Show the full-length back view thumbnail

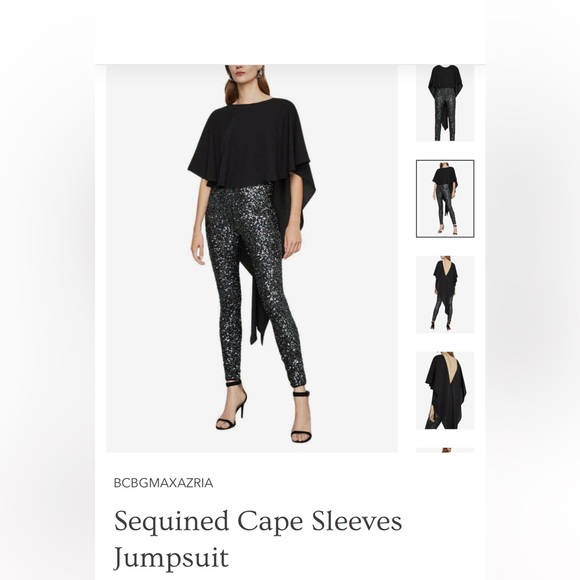(445, 294)
